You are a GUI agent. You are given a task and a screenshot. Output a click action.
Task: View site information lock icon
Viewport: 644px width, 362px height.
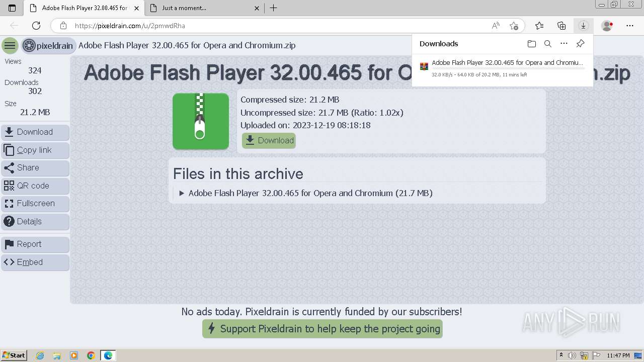(x=63, y=26)
